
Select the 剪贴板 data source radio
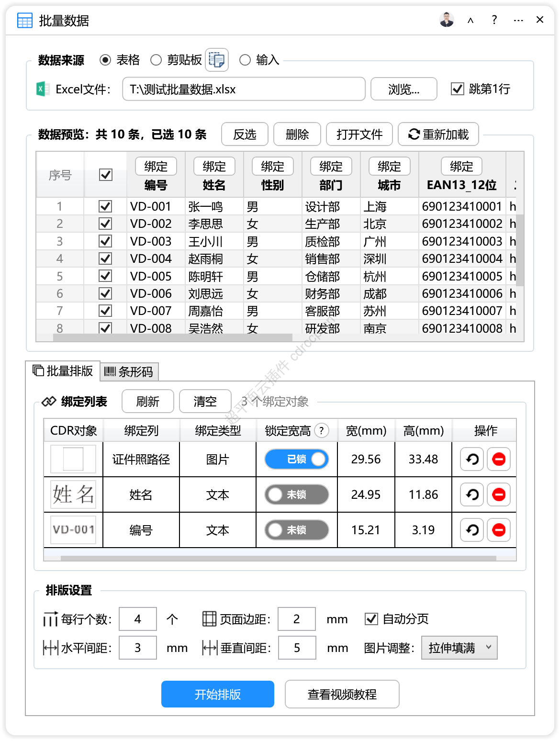pos(156,60)
